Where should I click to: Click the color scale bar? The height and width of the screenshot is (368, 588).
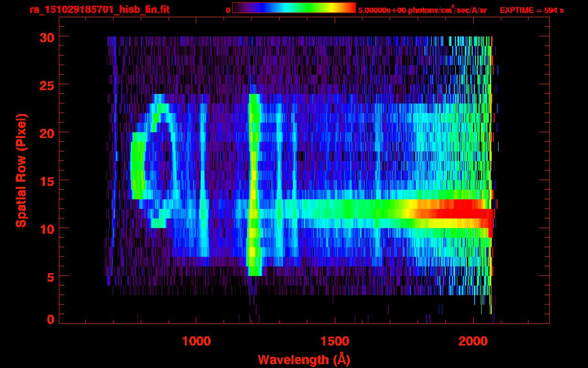tap(294, 8)
